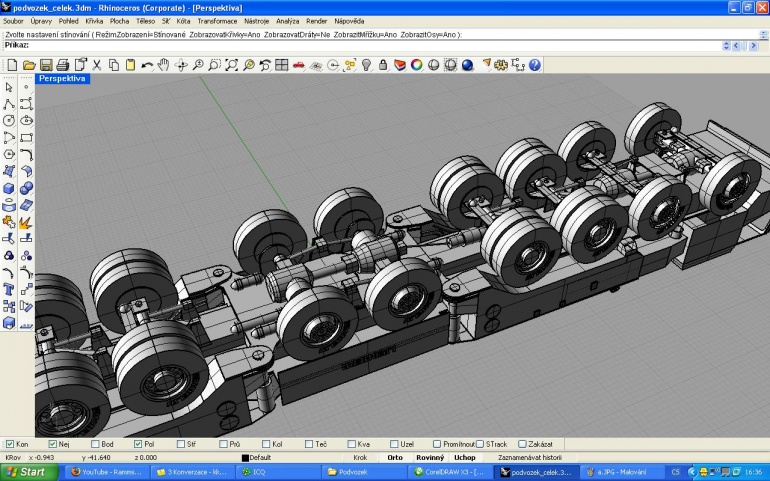This screenshot has width=770, height=481.
Task: Check the Kol osnap checkbox
Action: (x=266, y=444)
